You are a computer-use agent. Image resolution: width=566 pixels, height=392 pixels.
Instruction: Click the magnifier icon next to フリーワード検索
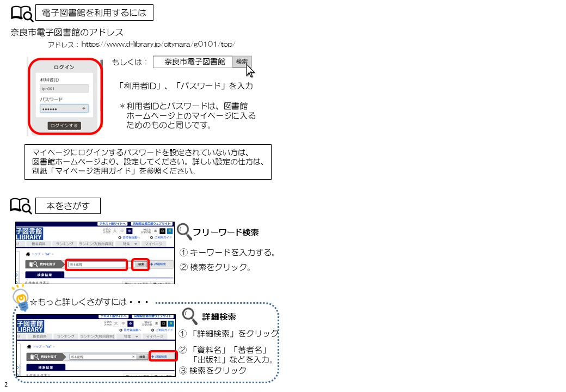[184, 232]
